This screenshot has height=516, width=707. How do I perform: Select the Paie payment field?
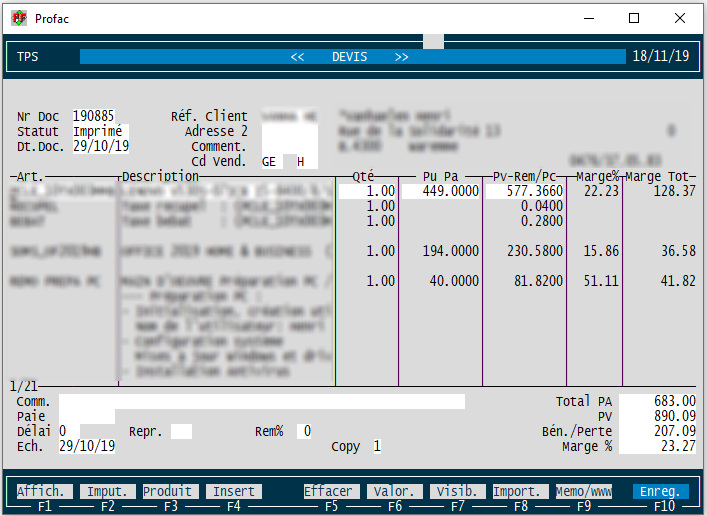tap(87, 416)
